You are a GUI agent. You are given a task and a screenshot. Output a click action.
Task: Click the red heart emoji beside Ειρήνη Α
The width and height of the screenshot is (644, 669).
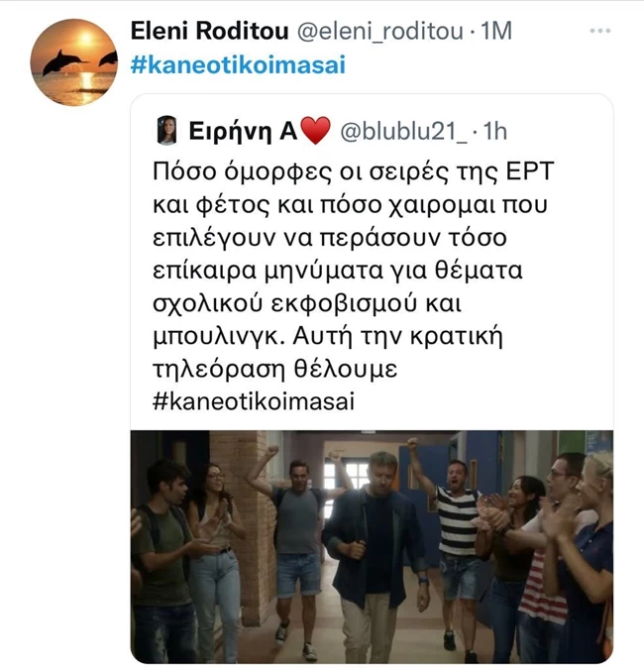(314, 130)
